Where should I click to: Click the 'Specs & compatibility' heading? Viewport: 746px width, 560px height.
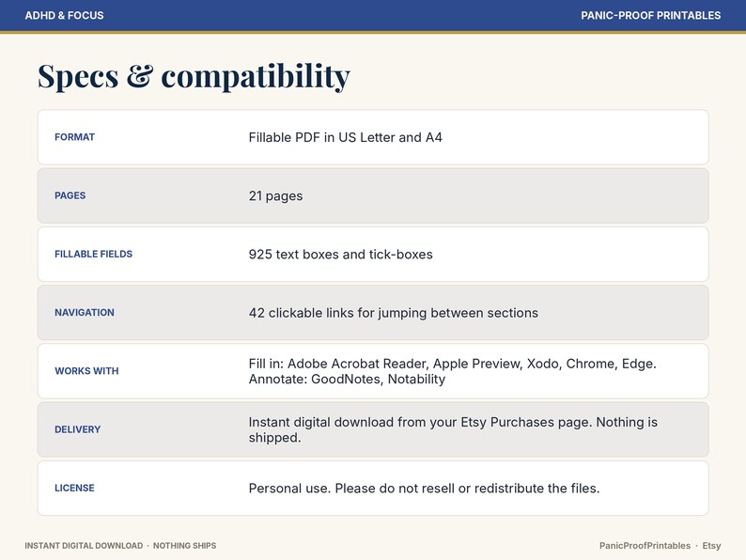click(194, 76)
